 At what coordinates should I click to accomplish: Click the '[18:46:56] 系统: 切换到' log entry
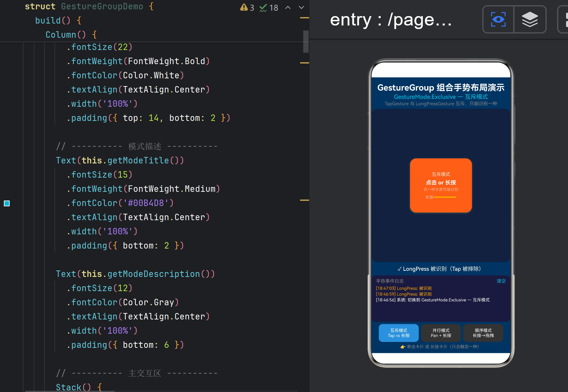pyautogui.click(x=433, y=300)
